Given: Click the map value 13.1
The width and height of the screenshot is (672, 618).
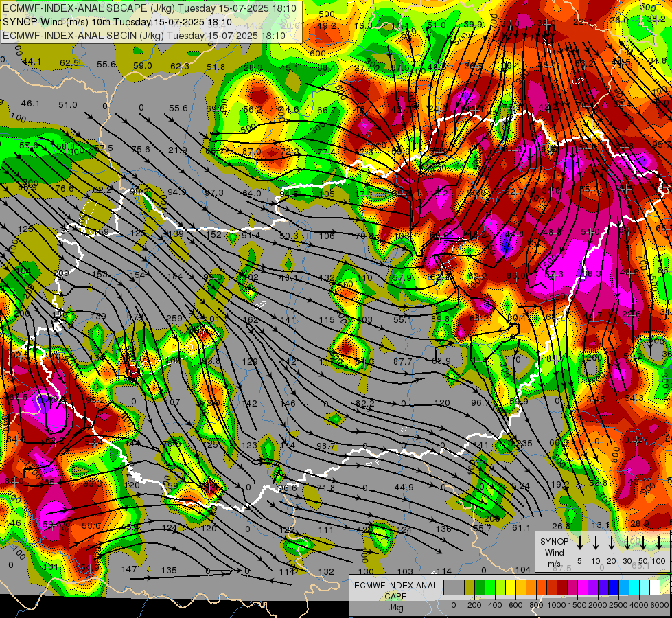Looking at the screenshot, I should pyautogui.click(x=601, y=525).
